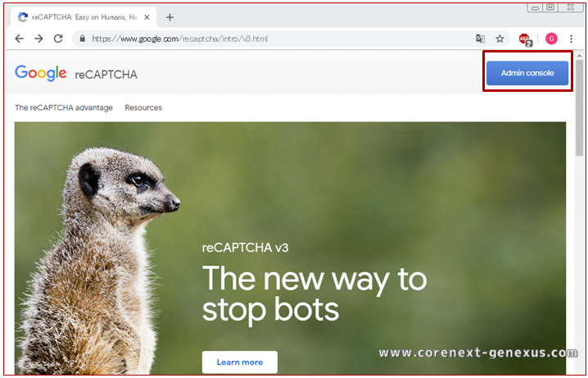Click the padlock site info icon

pyautogui.click(x=83, y=39)
